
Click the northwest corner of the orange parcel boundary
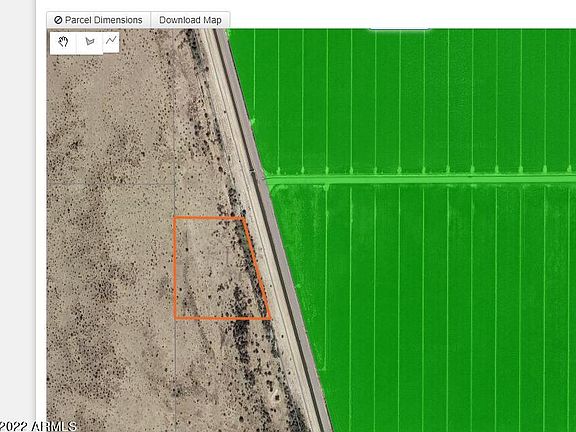(175, 218)
